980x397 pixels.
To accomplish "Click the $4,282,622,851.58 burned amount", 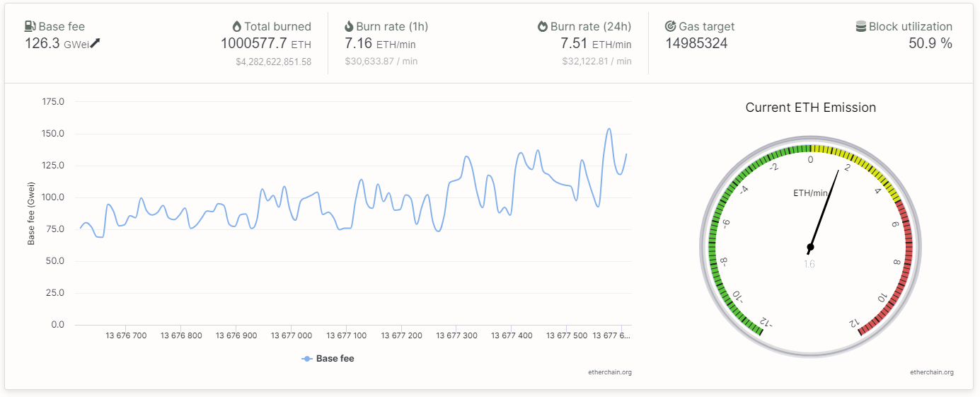I will pos(274,62).
